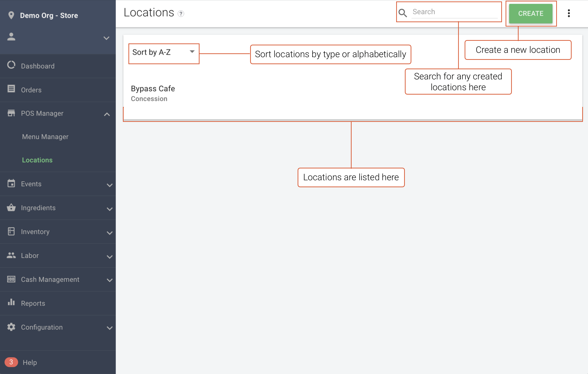Open the Bypass Cafe location
This screenshot has height=374, width=588.
tap(153, 89)
